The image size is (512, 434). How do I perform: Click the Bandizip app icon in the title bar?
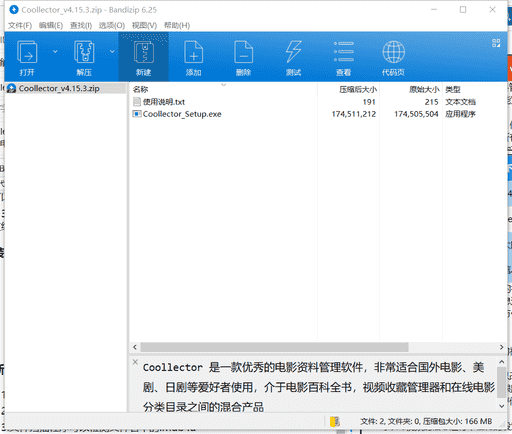click(x=14, y=10)
